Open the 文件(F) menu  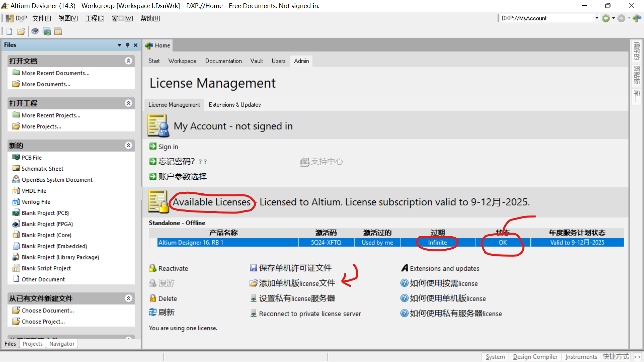(42, 18)
